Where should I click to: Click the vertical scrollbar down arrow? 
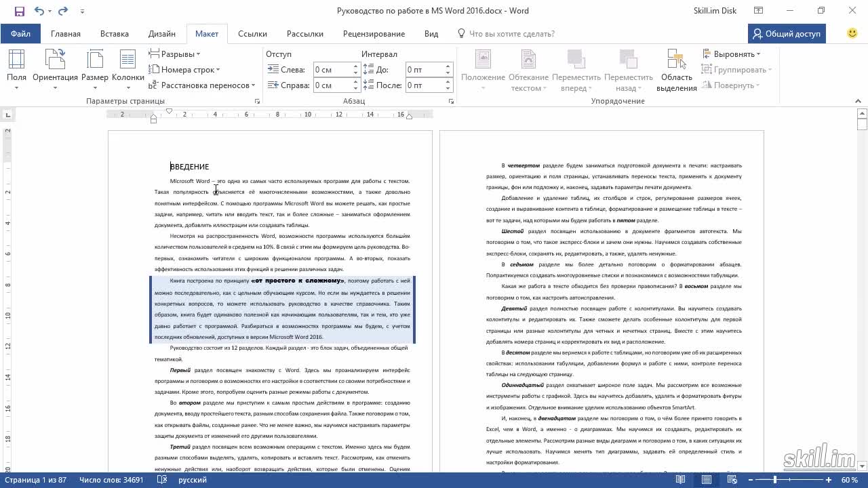[862, 468]
